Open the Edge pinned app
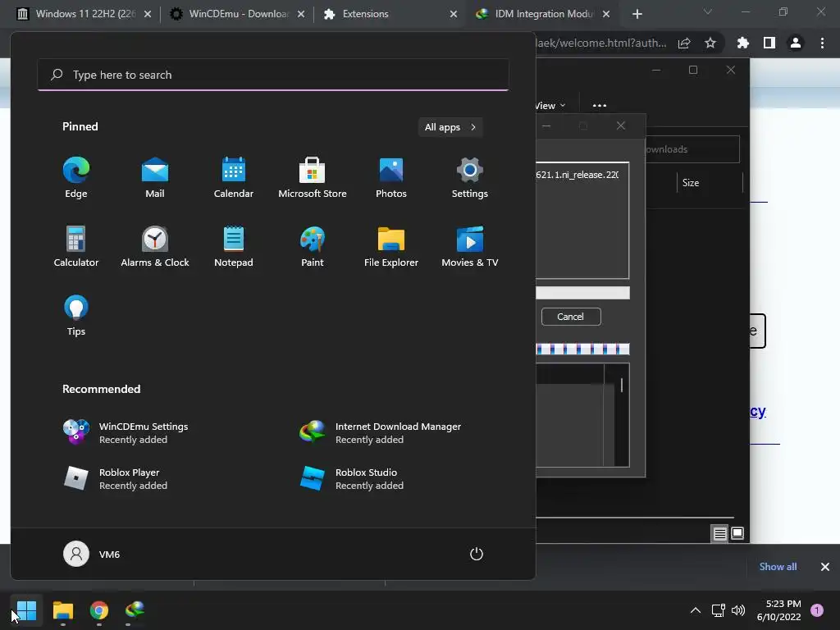Screen dimensions: 840x630 pyautogui.click(x=76, y=178)
